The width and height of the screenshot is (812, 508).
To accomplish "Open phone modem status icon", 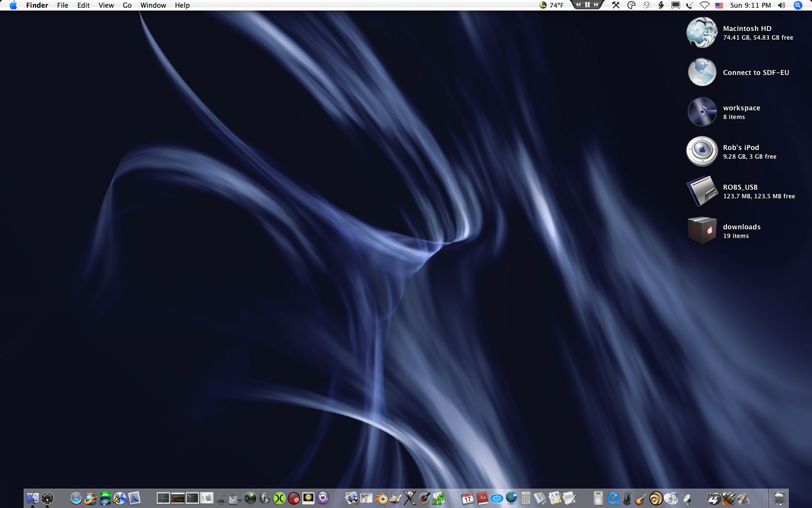I will 690,5.
